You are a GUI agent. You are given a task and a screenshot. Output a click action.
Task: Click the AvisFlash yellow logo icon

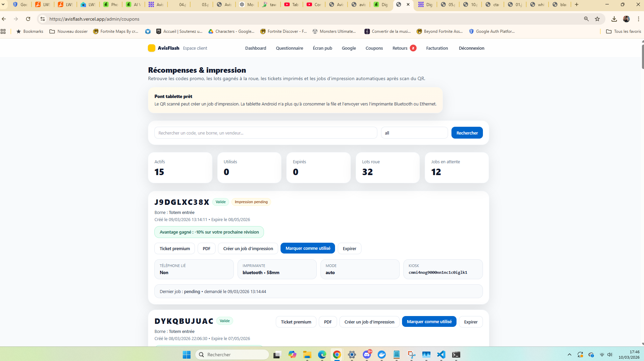(151, 48)
